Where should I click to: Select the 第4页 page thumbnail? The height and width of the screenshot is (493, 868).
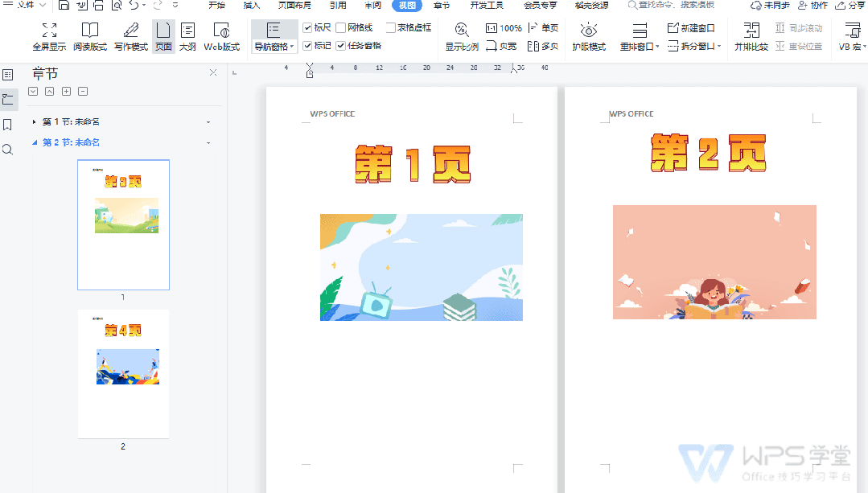[x=123, y=374]
